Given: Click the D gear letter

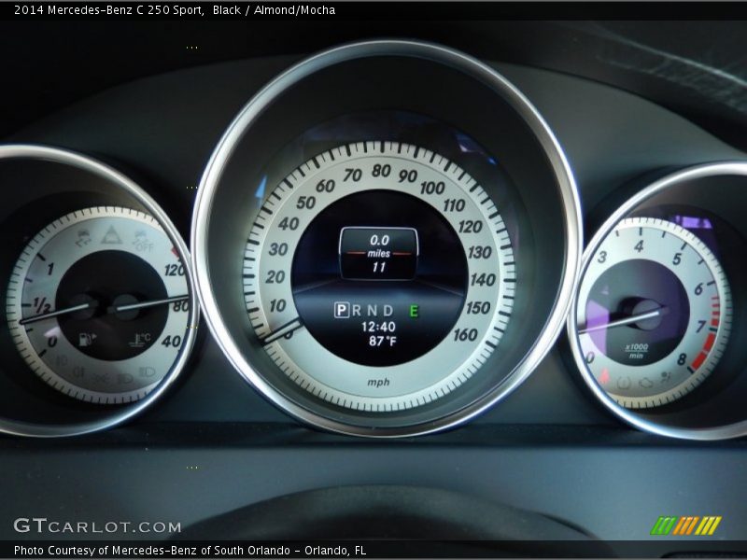Looking at the screenshot, I should [388, 311].
